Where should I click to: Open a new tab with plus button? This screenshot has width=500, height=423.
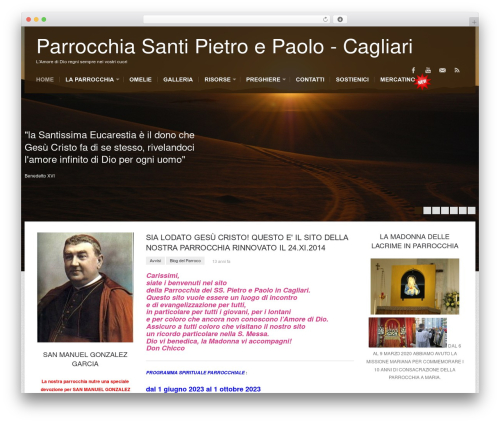click(x=474, y=22)
